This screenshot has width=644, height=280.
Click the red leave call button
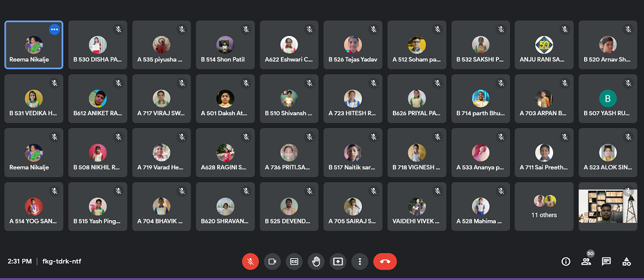(385, 261)
